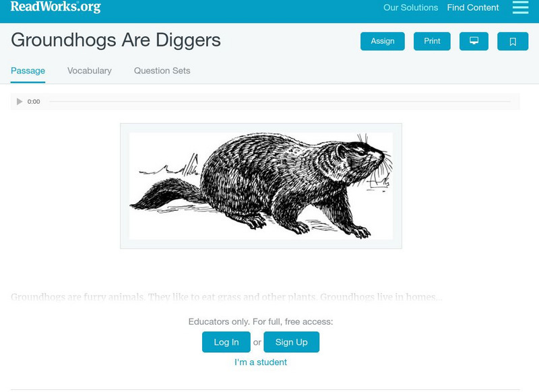Open the Find Content menu
The image size is (539, 392).
pyautogui.click(x=473, y=7)
